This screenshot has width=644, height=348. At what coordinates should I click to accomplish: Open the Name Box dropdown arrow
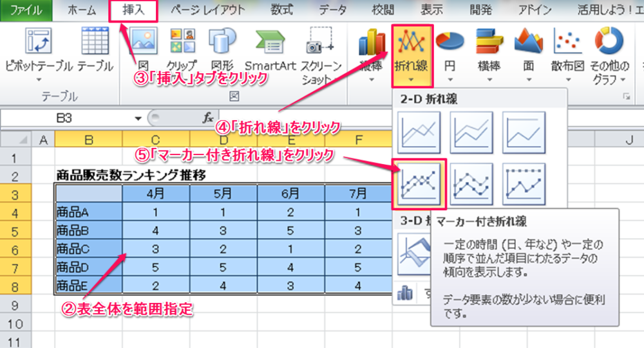(138, 118)
